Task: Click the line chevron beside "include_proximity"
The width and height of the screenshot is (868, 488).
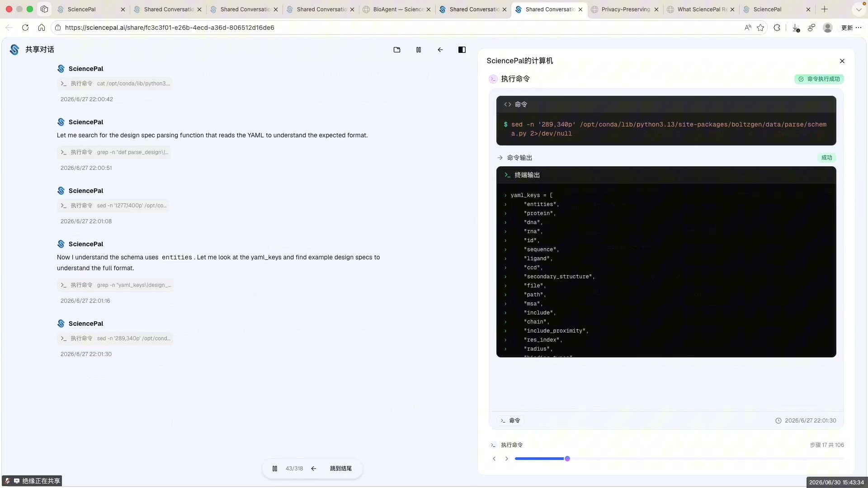Action: [505, 331]
